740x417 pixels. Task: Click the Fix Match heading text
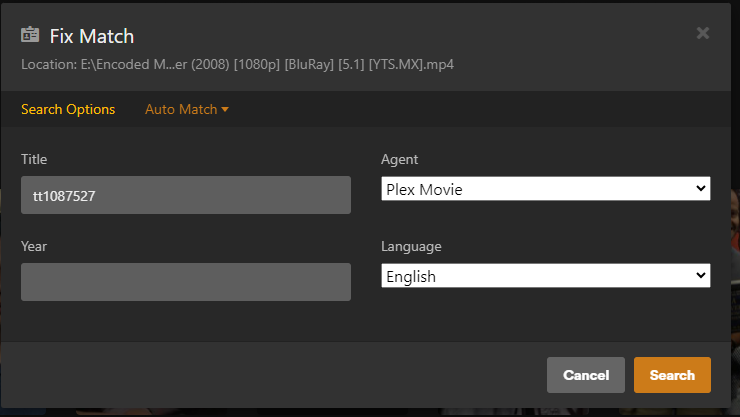92,36
